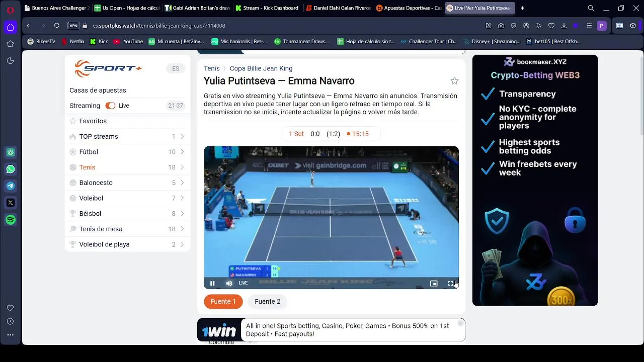Viewport: 644px width, 362px height.
Task: Open Favoritos in the sidebar
Action: [128, 121]
